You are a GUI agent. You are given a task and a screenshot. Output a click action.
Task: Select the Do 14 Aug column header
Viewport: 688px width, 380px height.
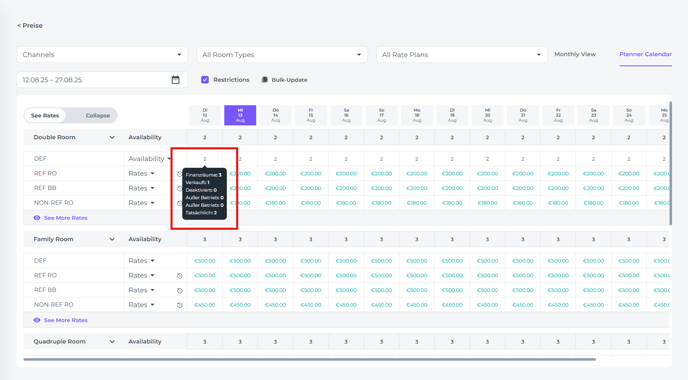(276, 115)
